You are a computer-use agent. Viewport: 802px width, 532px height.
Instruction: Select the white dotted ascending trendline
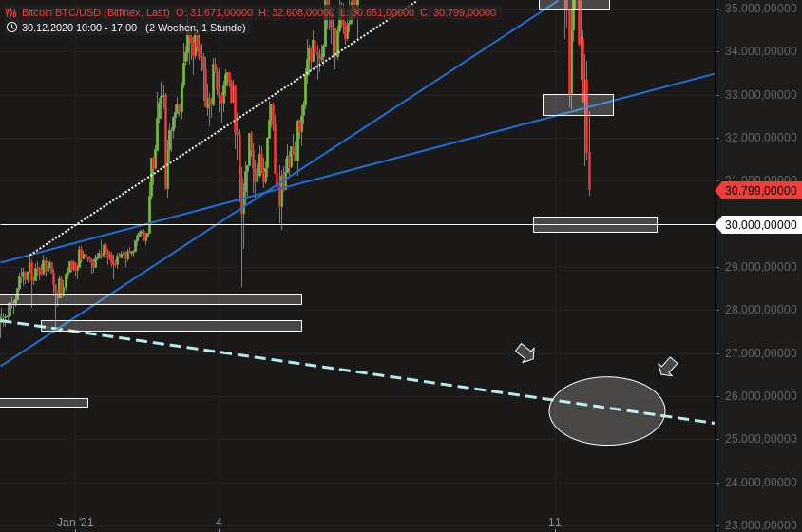click(x=225, y=127)
